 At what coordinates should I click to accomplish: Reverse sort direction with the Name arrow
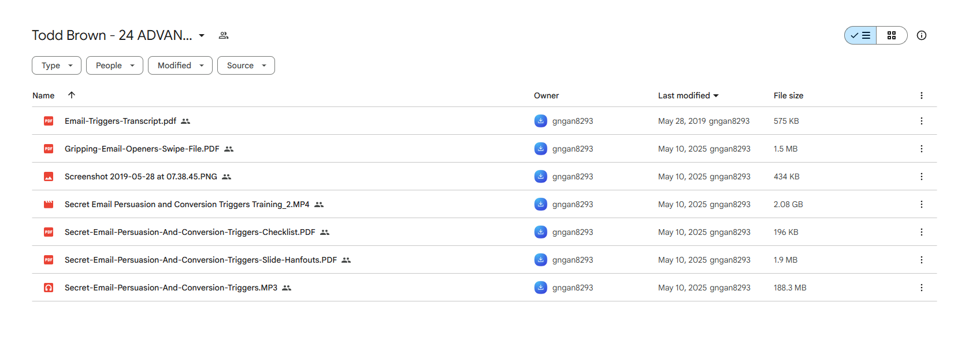(72, 95)
